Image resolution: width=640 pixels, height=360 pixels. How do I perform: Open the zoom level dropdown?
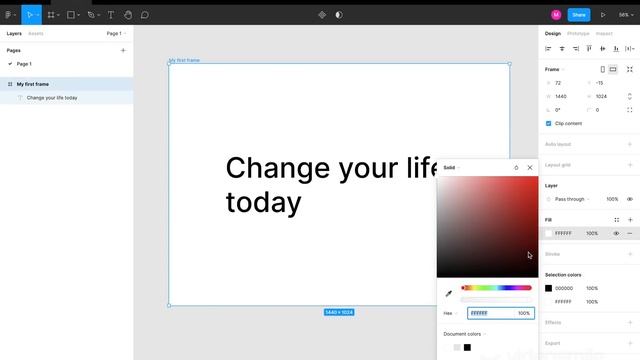pyautogui.click(x=626, y=15)
